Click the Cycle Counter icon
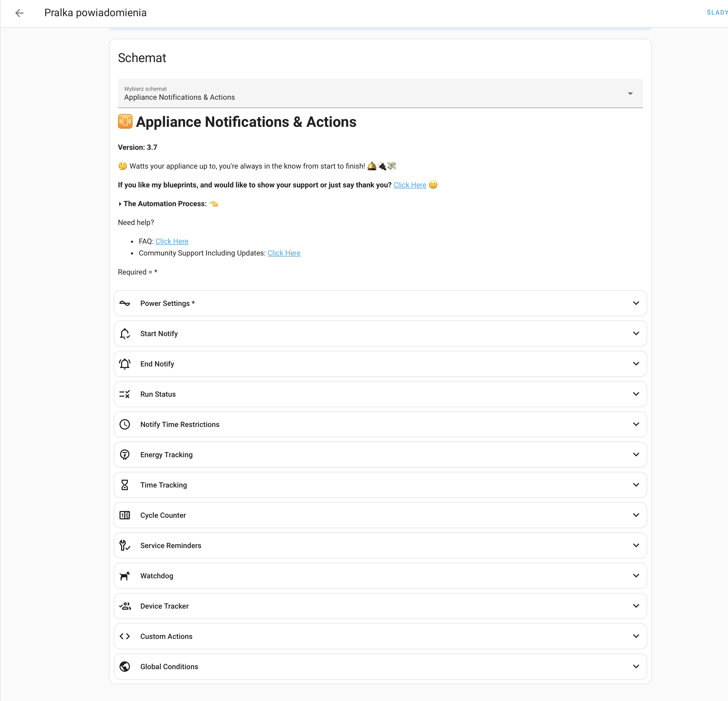 pos(125,515)
